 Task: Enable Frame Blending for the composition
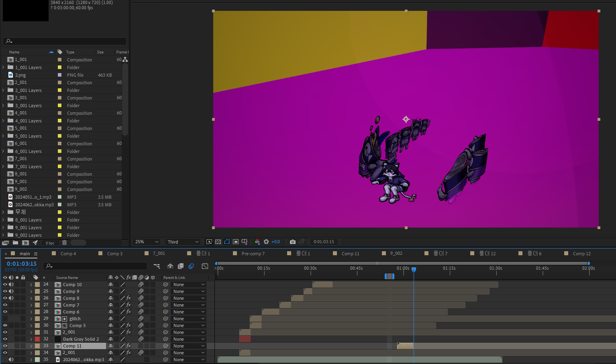tap(181, 266)
